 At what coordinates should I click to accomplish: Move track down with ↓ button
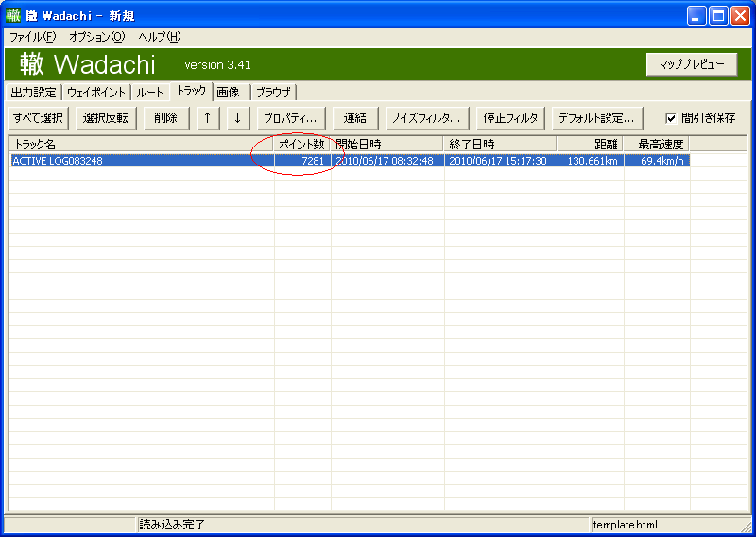pyautogui.click(x=238, y=118)
